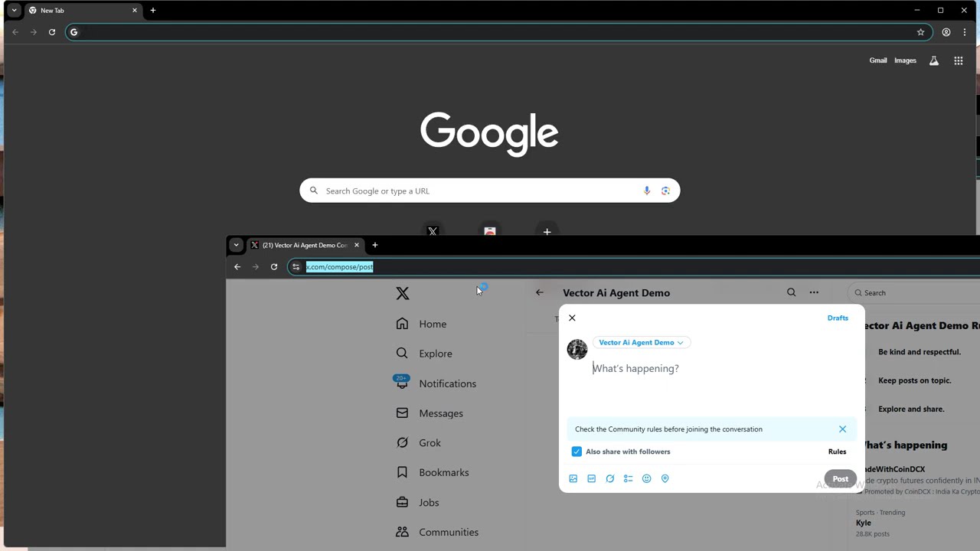View site information for x.com
980x551 pixels.
[x=296, y=266]
